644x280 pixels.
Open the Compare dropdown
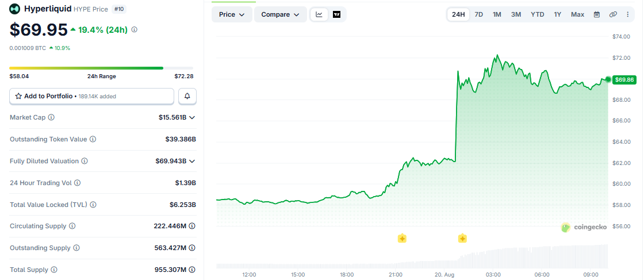(x=281, y=14)
